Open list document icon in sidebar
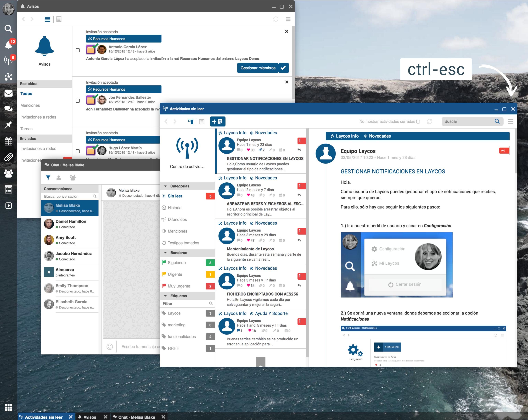 click(x=8, y=189)
